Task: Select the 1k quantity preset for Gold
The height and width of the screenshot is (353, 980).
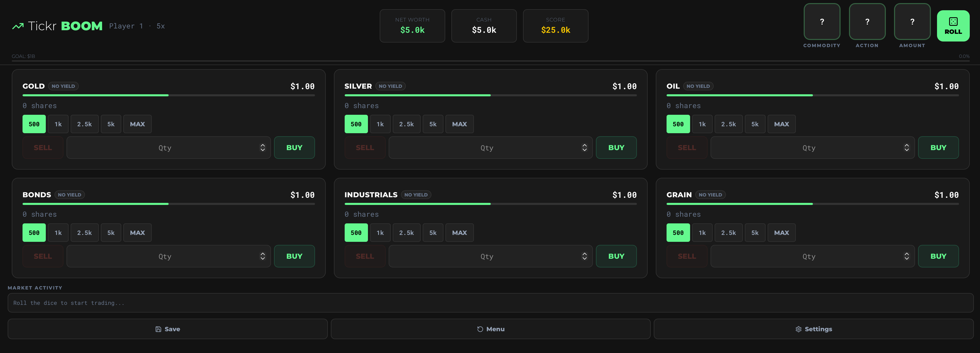Action: coord(58,124)
